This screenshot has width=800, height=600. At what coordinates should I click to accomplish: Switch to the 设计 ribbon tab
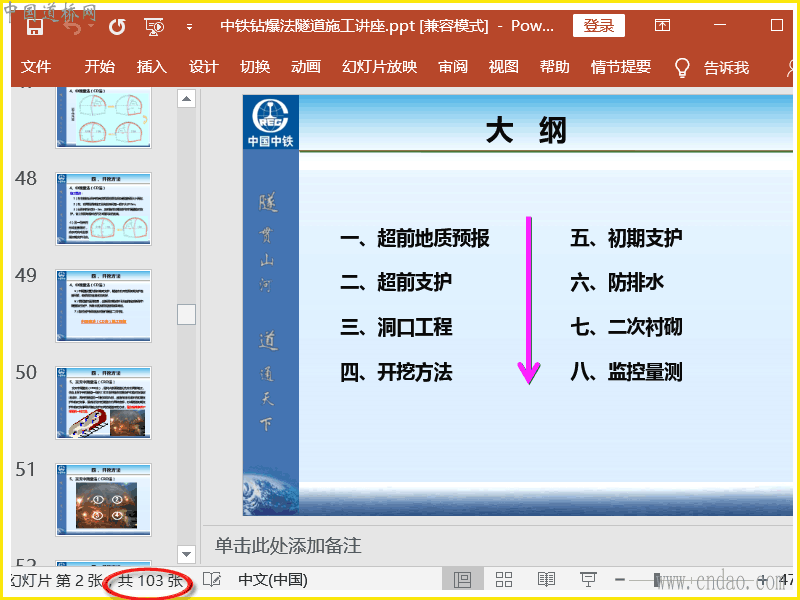(x=204, y=67)
